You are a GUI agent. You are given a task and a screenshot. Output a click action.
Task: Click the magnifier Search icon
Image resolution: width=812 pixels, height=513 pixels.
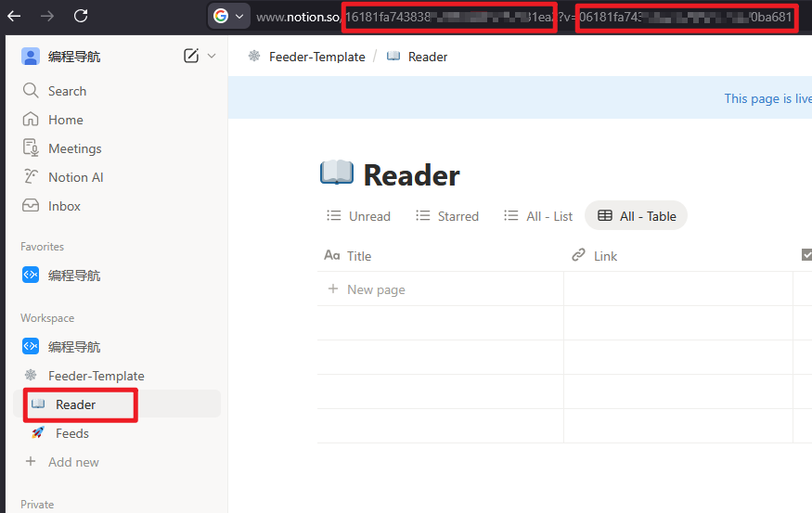click(31, 91)
